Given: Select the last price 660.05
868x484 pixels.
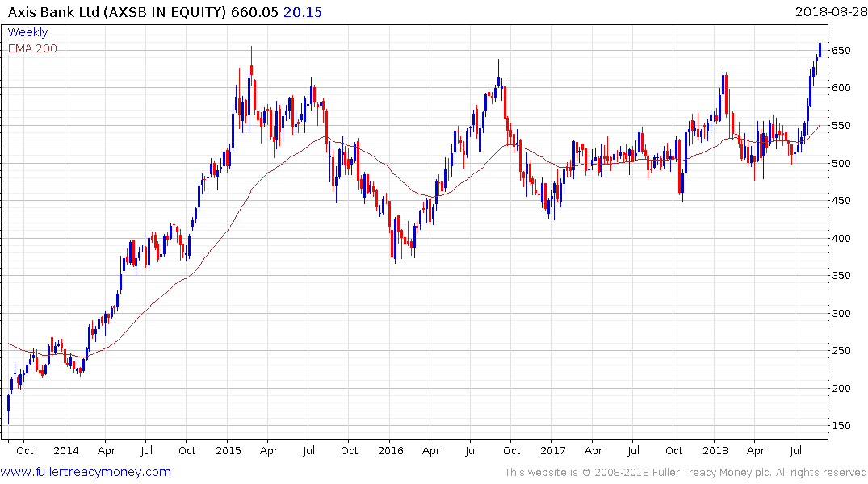Looking at the screenshot, I should point(254,12).
